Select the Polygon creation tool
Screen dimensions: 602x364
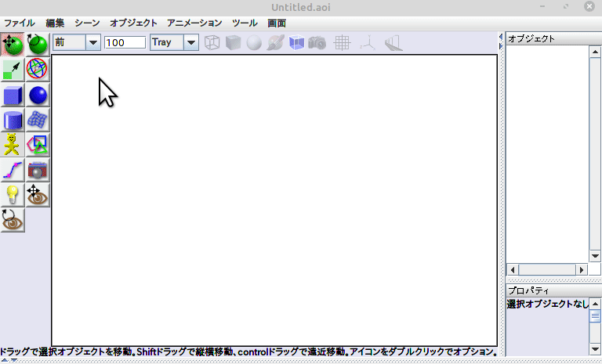click(x=38, y=145)
